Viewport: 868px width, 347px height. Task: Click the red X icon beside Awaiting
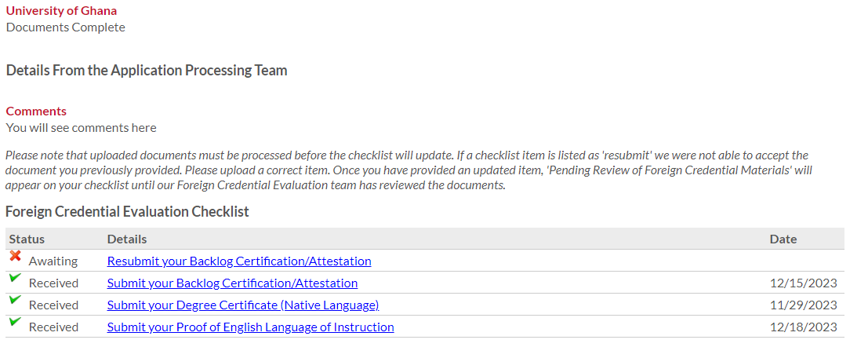pyautogui.click(x=15, y=256)
